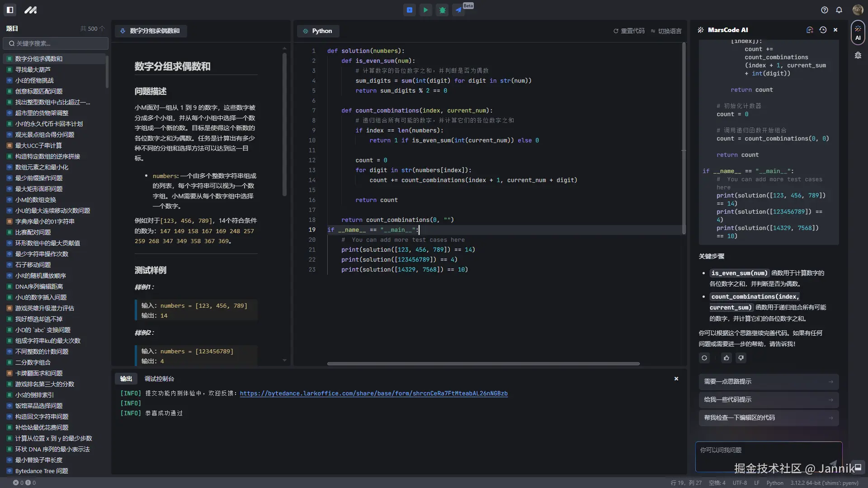Screen dimensions: 868x488
Task: Regenerate the AI response with the refresh icon
Action: [x=704, y=358]
